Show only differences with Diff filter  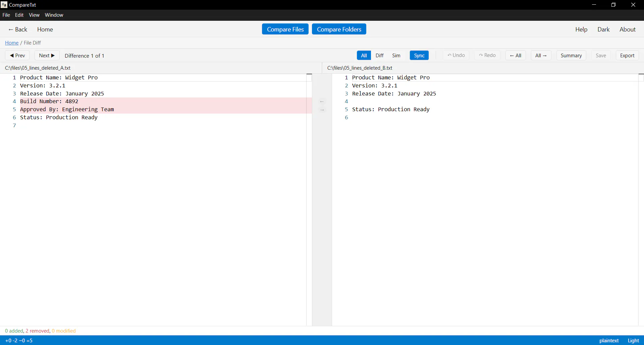pos(379,56)
